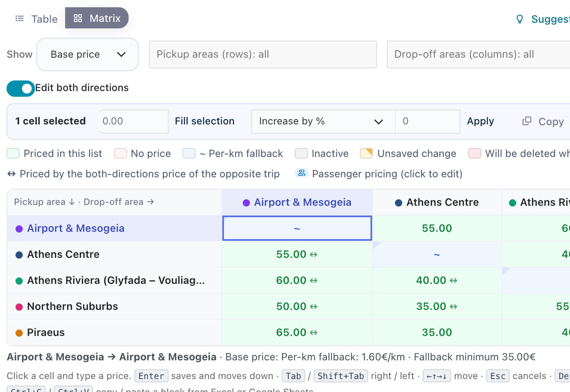Click the fill value field showing 0.00

(132, 121)
